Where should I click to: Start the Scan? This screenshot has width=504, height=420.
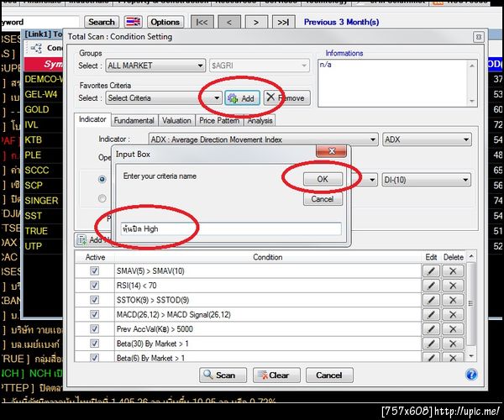pyautogui.click(x=223, y=375)
